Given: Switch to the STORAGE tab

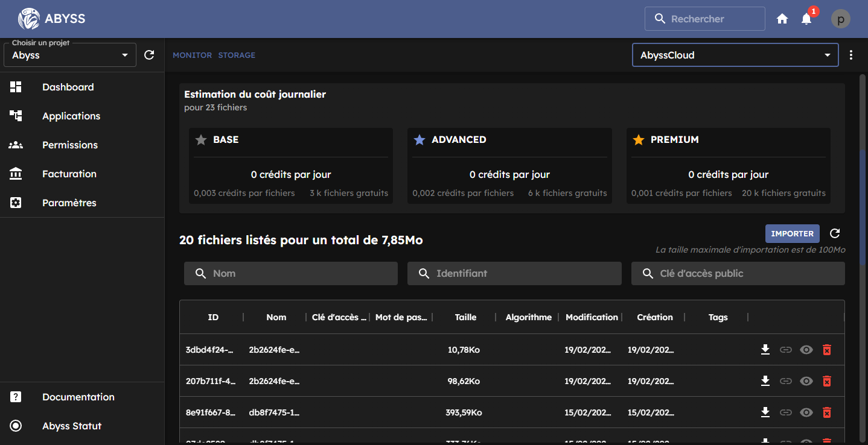Looking at the screenshot, I should click(237, 55).
